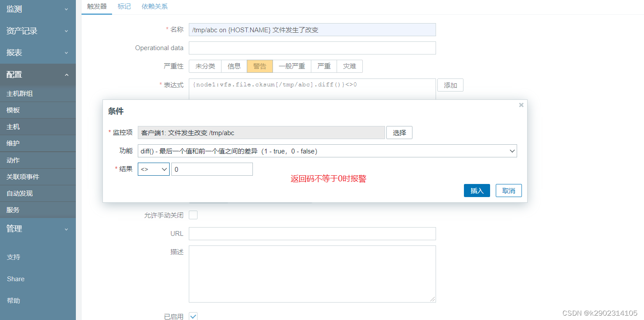Click the 表达式 expression text area
The width and height of the screenshot is (644, 320).
(x=312, y=89)
